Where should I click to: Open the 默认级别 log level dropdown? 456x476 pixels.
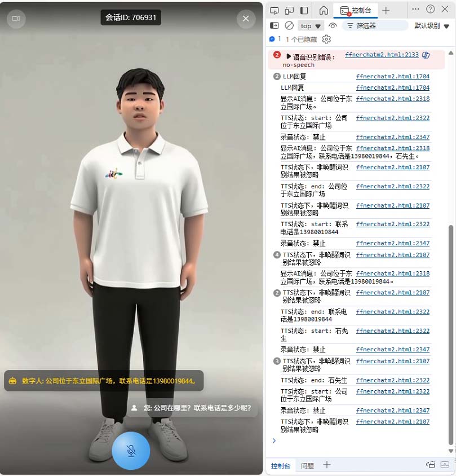432,26
